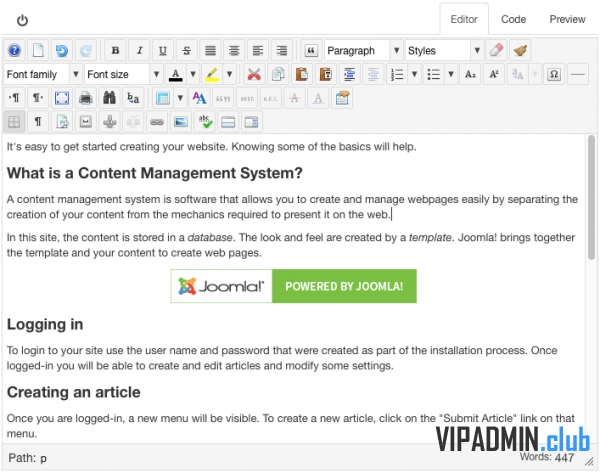Apply superscript formatting
Screen dimensions: 600x473
(494, 74)
